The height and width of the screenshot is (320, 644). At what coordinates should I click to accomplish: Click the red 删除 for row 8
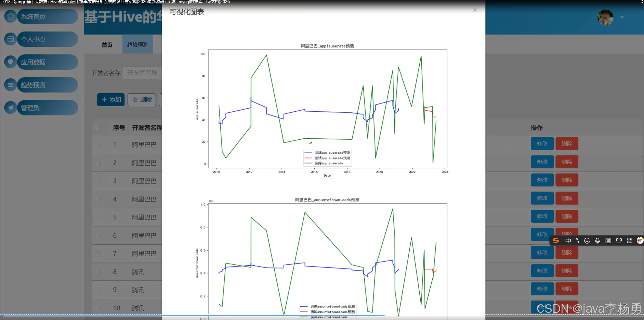pos(567,271)
